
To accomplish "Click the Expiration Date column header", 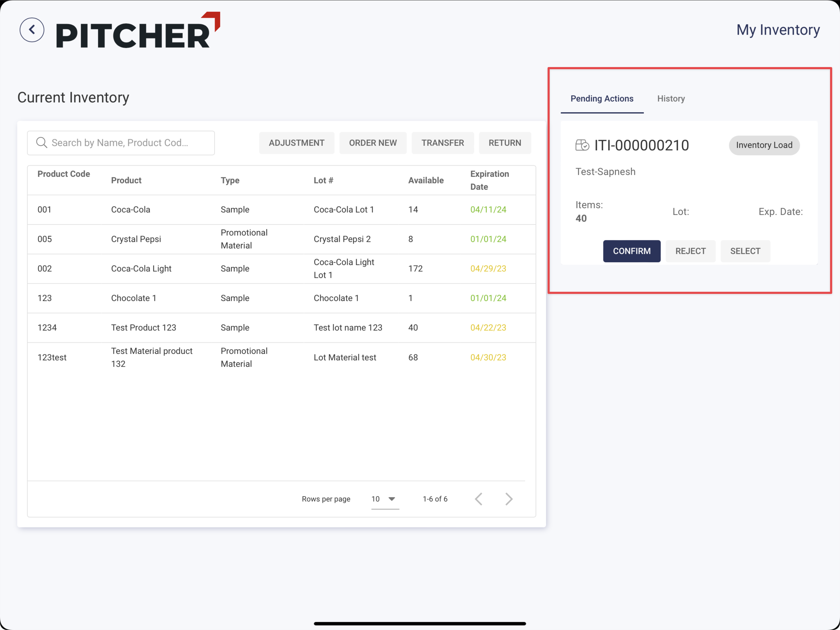I will click(x=489, y=180).
